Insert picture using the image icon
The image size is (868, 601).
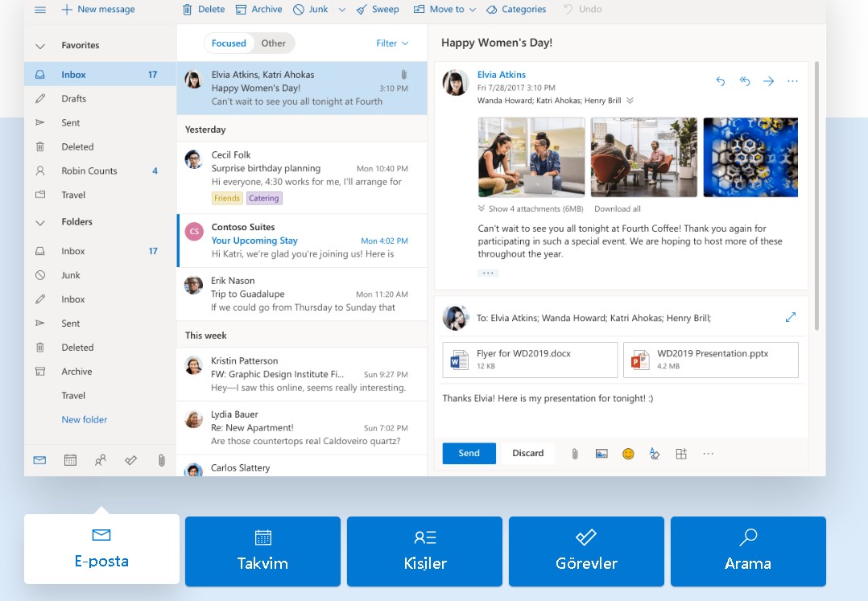tap(601, 454)
